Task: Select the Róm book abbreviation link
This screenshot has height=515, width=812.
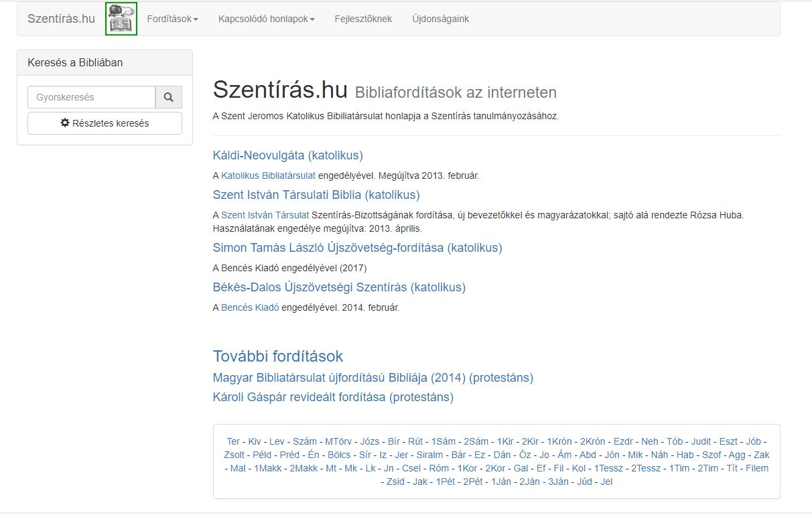Action: (439, 468)
